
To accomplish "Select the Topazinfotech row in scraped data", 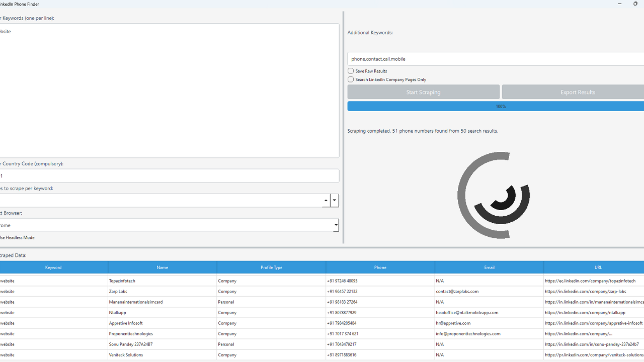I will click(162, 281).
